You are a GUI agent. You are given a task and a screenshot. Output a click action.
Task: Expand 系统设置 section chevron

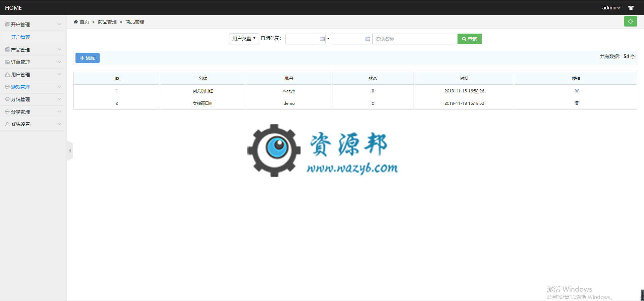click(59, 124)
